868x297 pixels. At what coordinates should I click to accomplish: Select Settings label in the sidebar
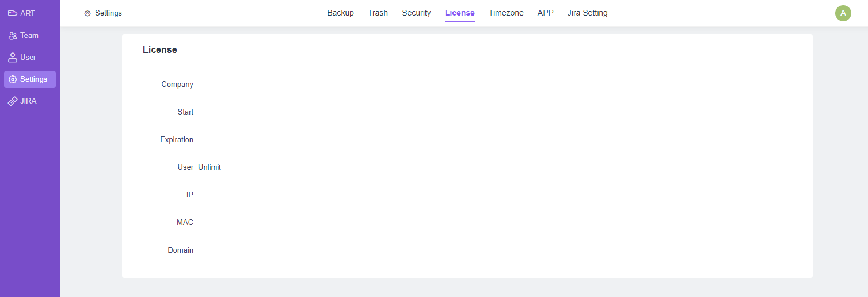(x=33, y=79)
